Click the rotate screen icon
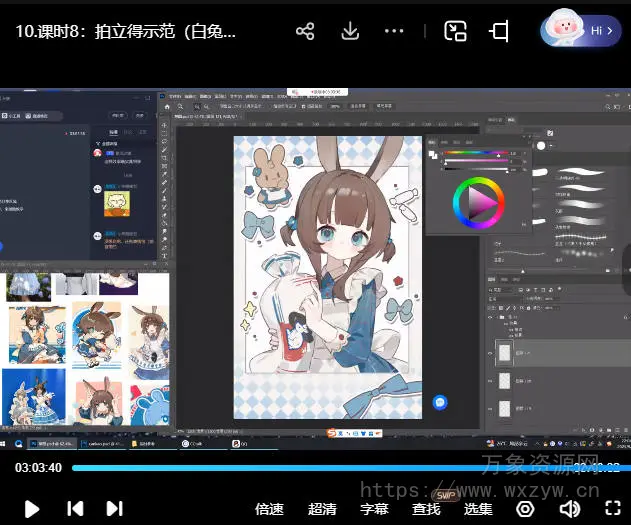631x525 pixels. 500,31
